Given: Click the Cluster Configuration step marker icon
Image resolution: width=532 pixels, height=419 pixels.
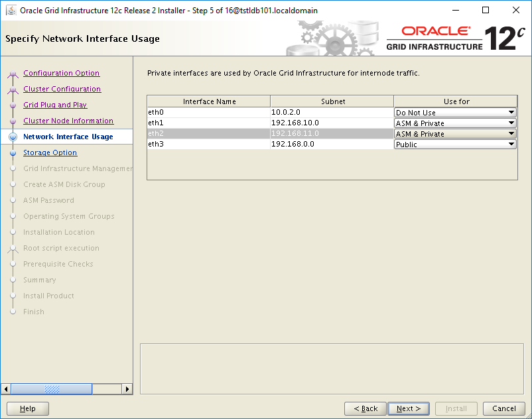Looking at the screenshot, I should coord(13,90).
